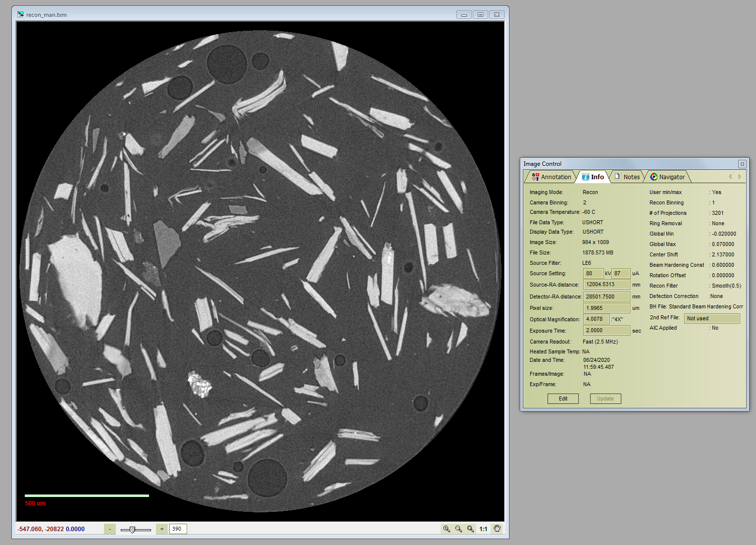Viewport: 756px width, 545px height.
Task: Click the Camera Temperature value '-60 C'
Action: pyautogui.click(x=589, y=212)
